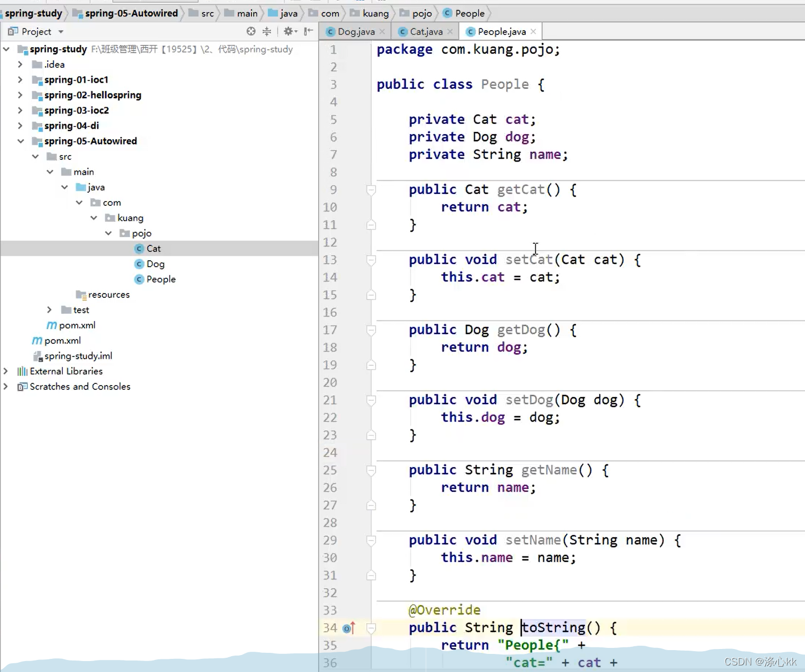805x672 pixels.
Task: Click the fold end marker at line 11
Action: [371, 225]
